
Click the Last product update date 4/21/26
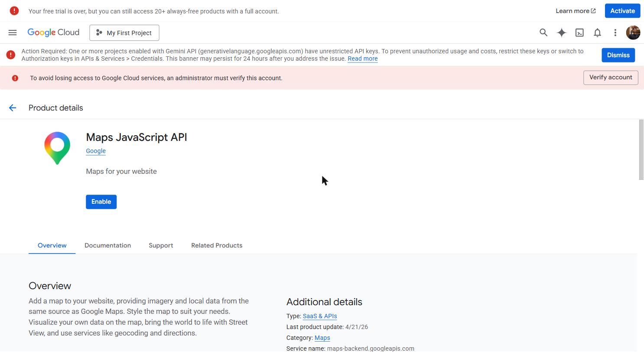[357, 327]
